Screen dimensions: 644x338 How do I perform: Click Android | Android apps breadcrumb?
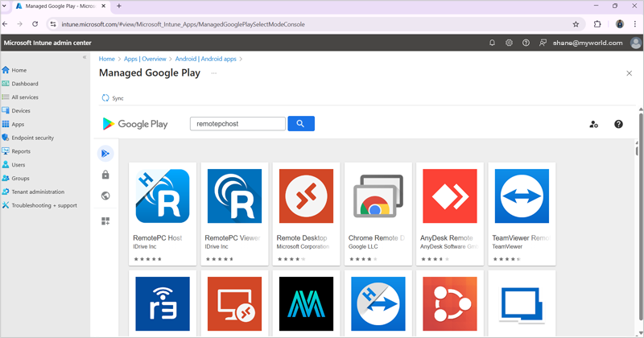(x=206, y=59)
